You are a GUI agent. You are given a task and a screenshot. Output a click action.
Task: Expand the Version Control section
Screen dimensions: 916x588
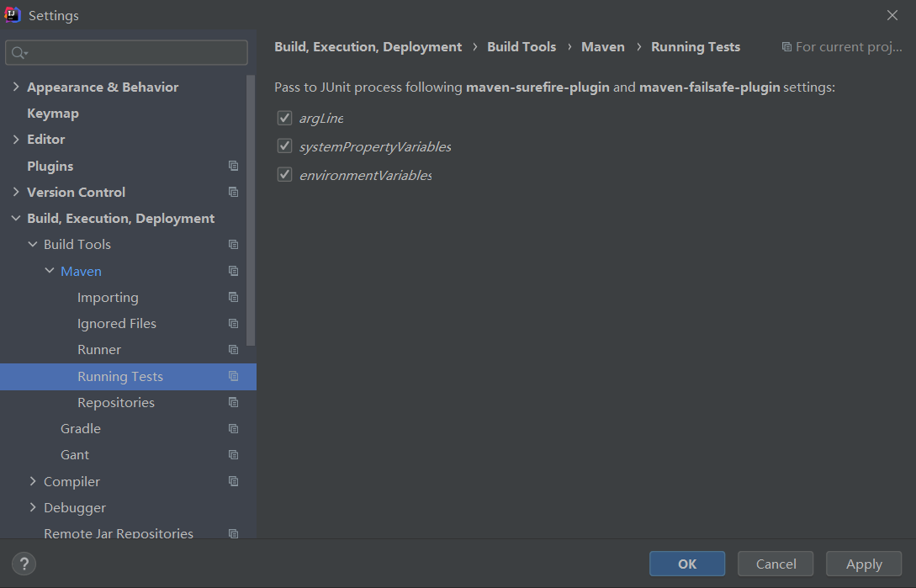point(16,192)
